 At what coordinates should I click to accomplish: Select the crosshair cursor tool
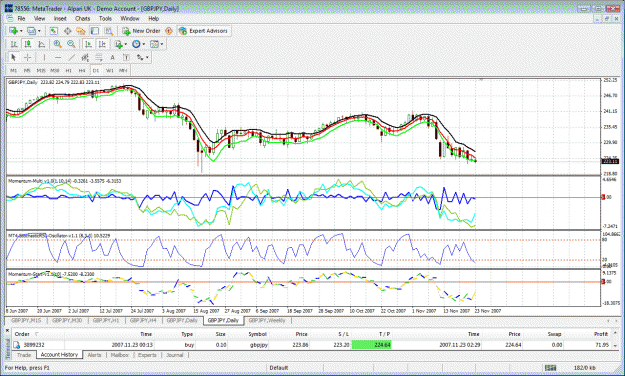click(28, 57)
